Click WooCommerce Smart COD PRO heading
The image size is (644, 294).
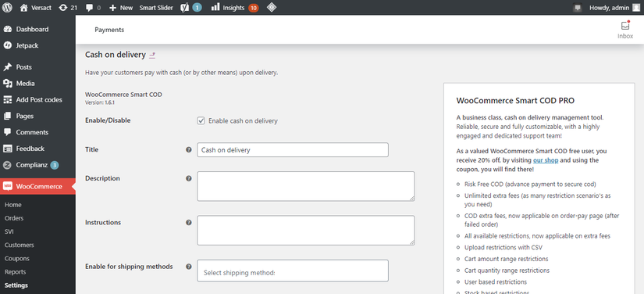515,100
